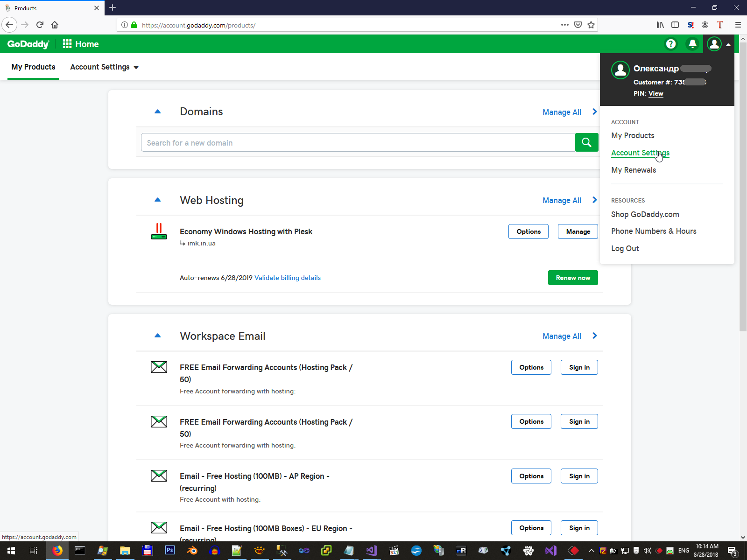This screenshot has height=560, width=747.
Task: Sign in to EU Region email
Action: 579,528
